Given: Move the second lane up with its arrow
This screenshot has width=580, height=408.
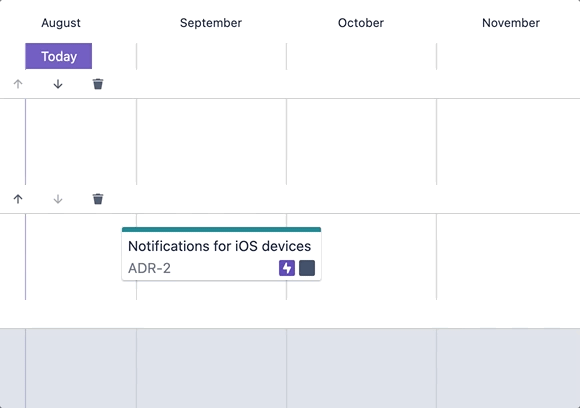Looking at the screenshot, I should 18,199.
